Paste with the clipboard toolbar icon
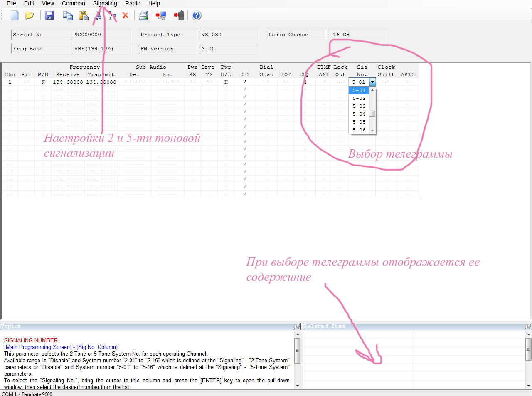Screen dimensions: 532x396 [84, 16]
